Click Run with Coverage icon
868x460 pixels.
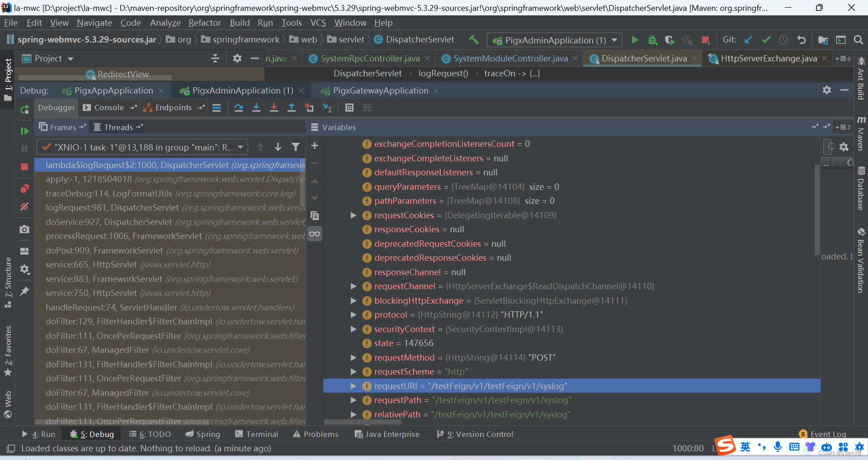[670, 40]
